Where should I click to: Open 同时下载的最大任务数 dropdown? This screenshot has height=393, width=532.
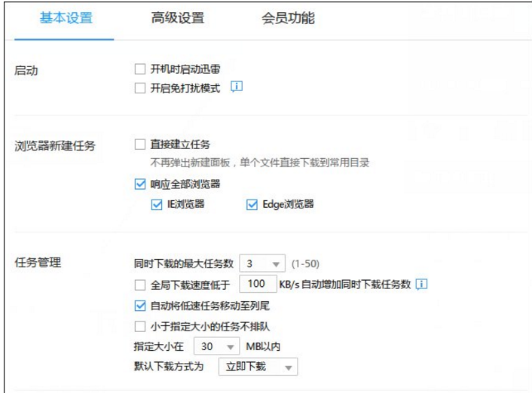262,264
